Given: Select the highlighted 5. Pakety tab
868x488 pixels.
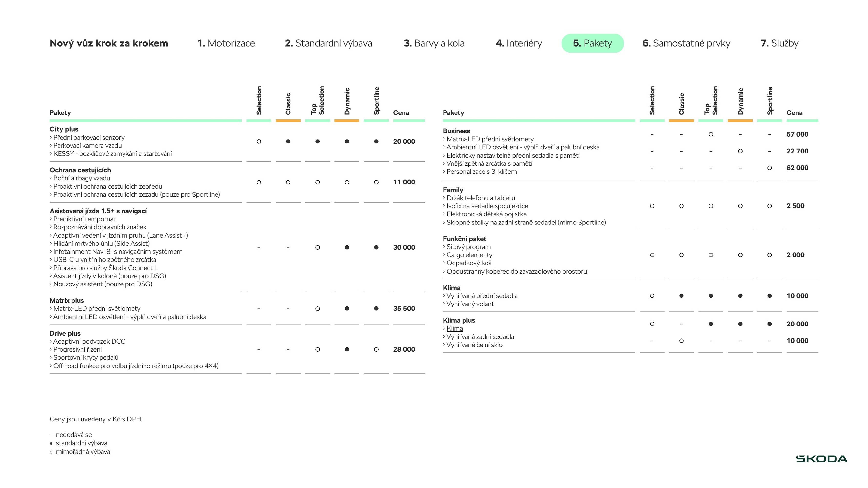Looking at the screenshot, I should click(x=592, y=43).
